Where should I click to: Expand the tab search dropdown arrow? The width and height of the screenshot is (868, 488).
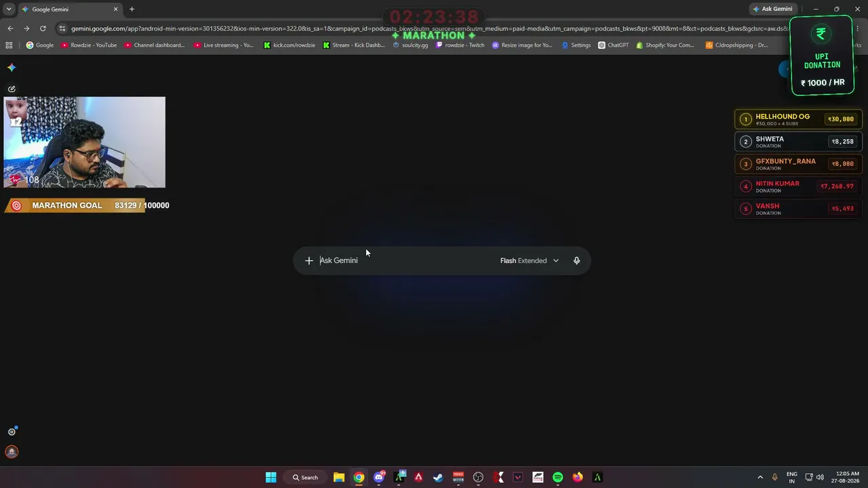9,9
